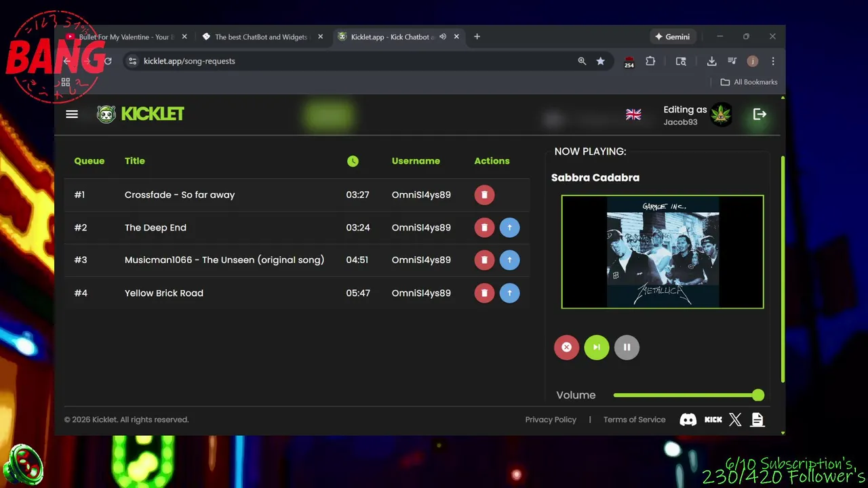
Task: Bookmark this page with star
Action: (x=601, y=61)
